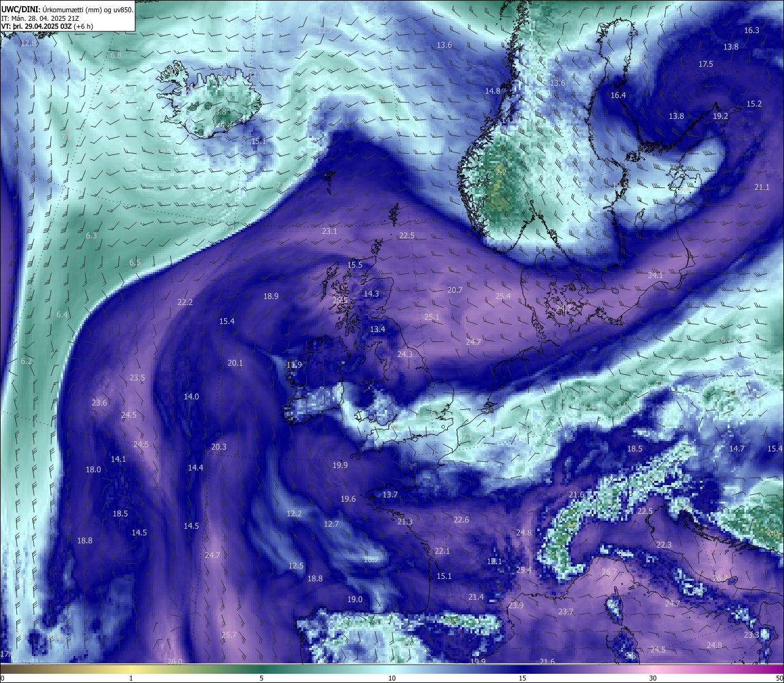Click the 26.7 value over the Mediterranean
The width and height of the screenshot is (784, 683).
click(609, 572)
